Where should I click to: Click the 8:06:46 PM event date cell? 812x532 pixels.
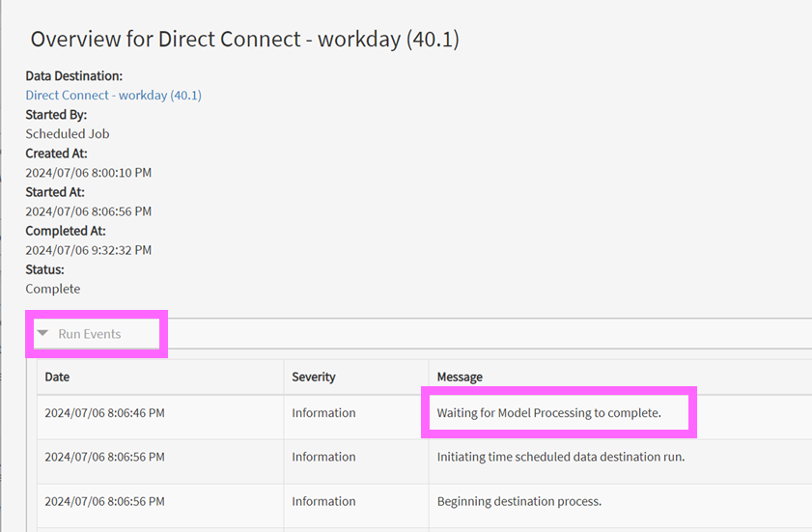104,413
